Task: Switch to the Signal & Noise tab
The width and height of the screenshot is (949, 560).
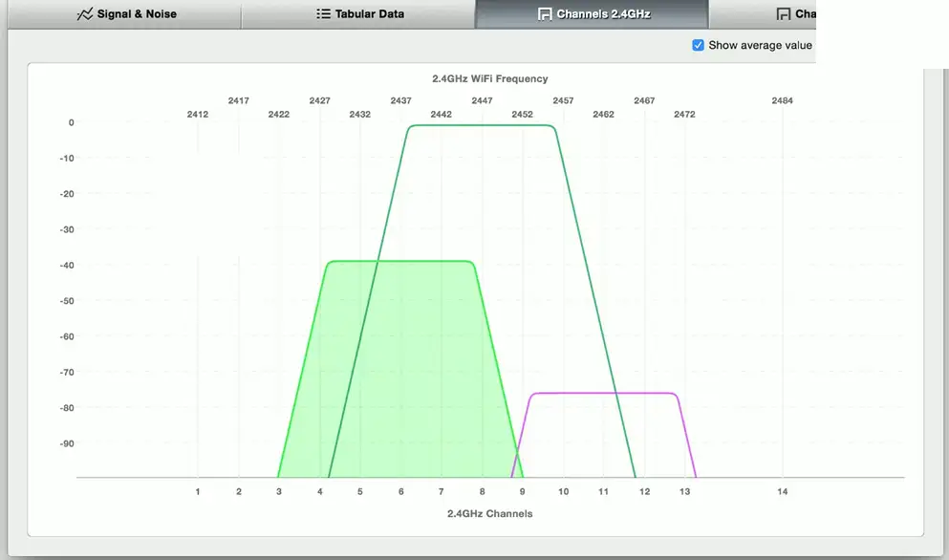Action: point(136,14)
